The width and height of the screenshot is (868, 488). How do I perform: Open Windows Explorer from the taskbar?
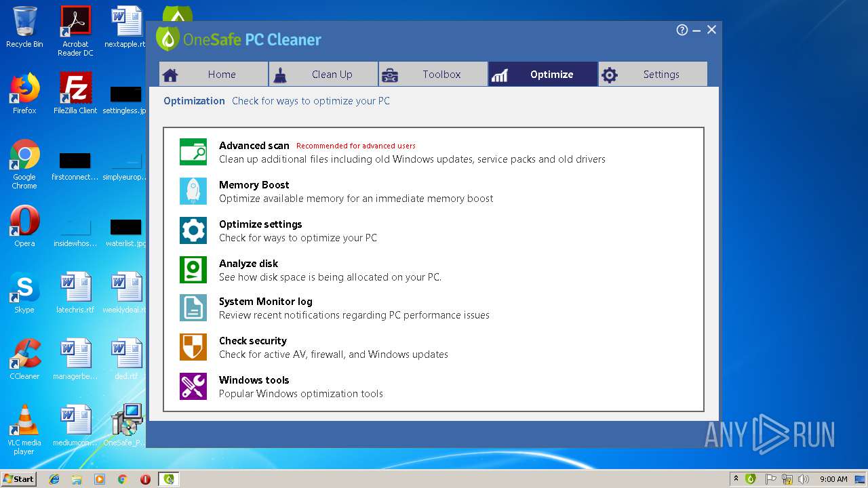pyautogui.click(x=77, y=479)
